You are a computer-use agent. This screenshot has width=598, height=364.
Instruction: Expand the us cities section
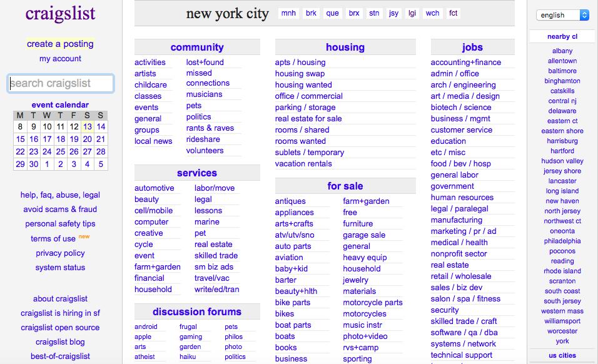562,355
